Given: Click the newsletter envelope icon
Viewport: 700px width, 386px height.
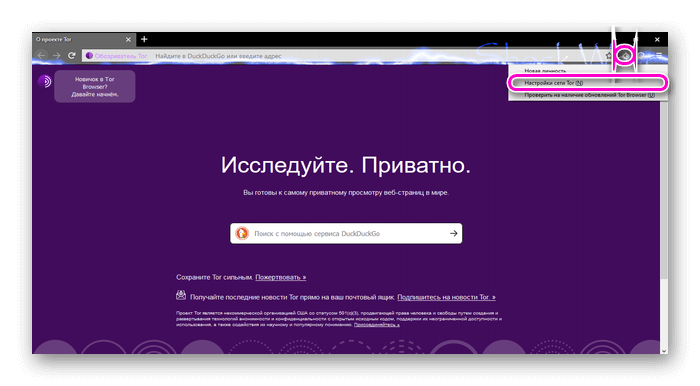Looking at the screenshot, I should pyautogui.click(x=181, y=295).
